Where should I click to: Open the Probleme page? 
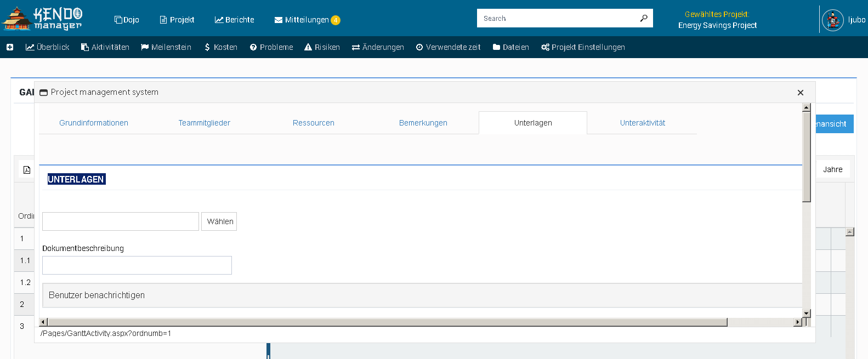coord(271,47)
